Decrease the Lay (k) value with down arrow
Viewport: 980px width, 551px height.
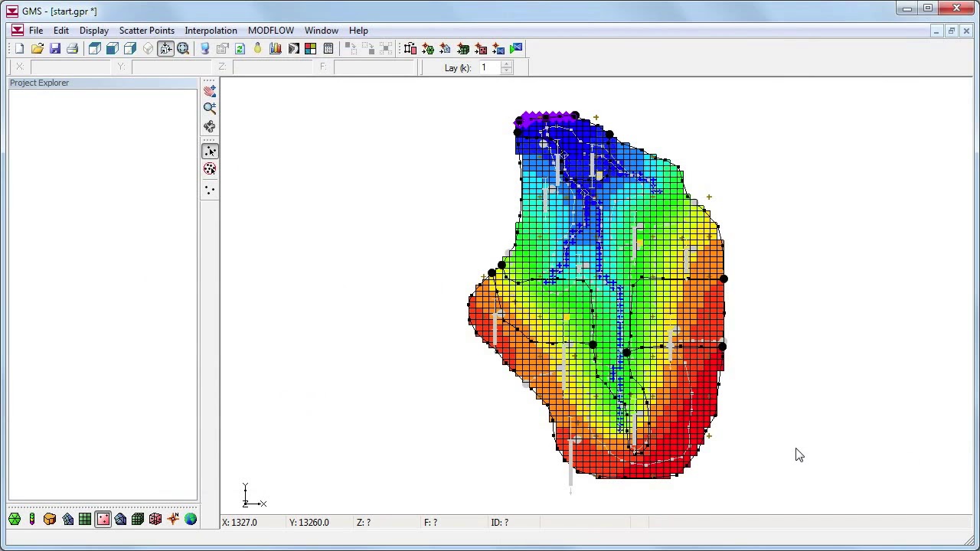[506, 71]
